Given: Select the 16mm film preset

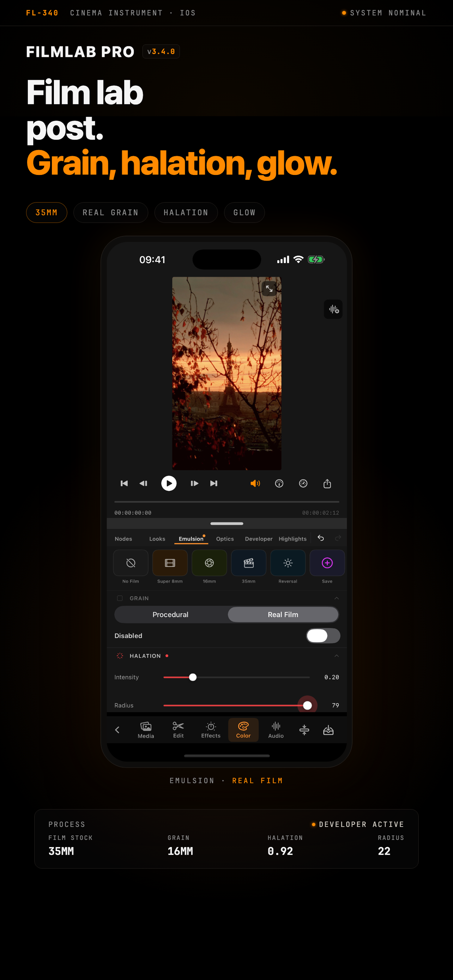Looking at the screenshot, I should pyautogui.click(x=209, y=563).
